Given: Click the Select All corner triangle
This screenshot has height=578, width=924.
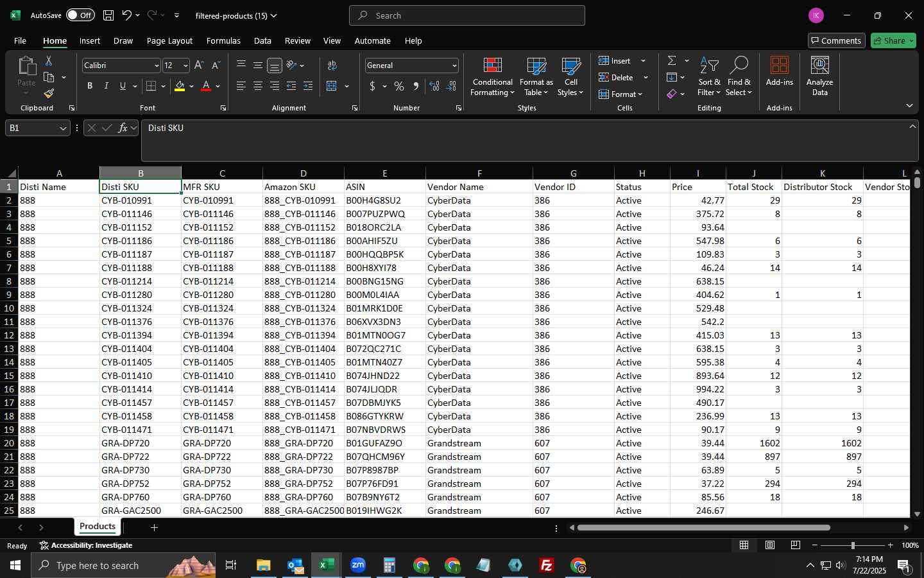Looking at the screenshot, I should pyautogui.click(x=12, y=173).
